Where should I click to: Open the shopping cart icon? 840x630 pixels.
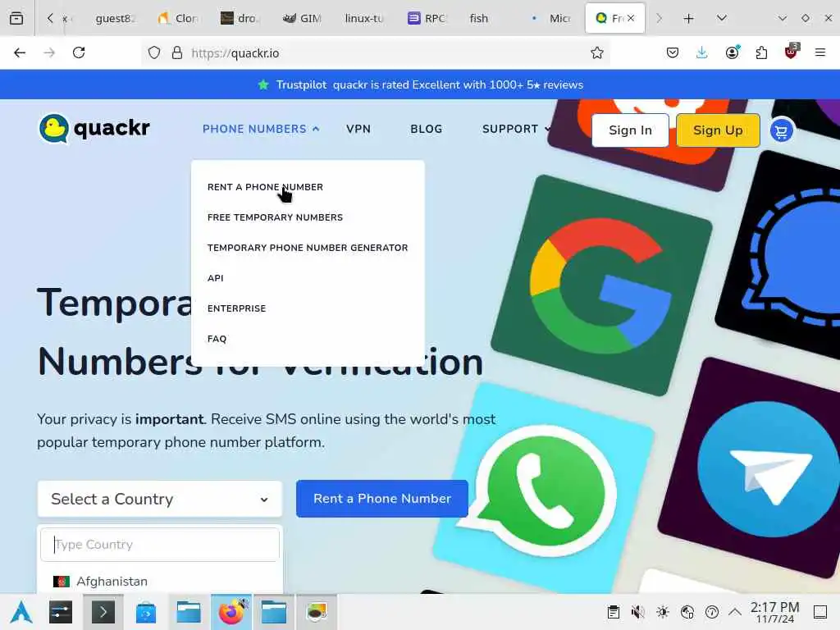tap(782, 130)
